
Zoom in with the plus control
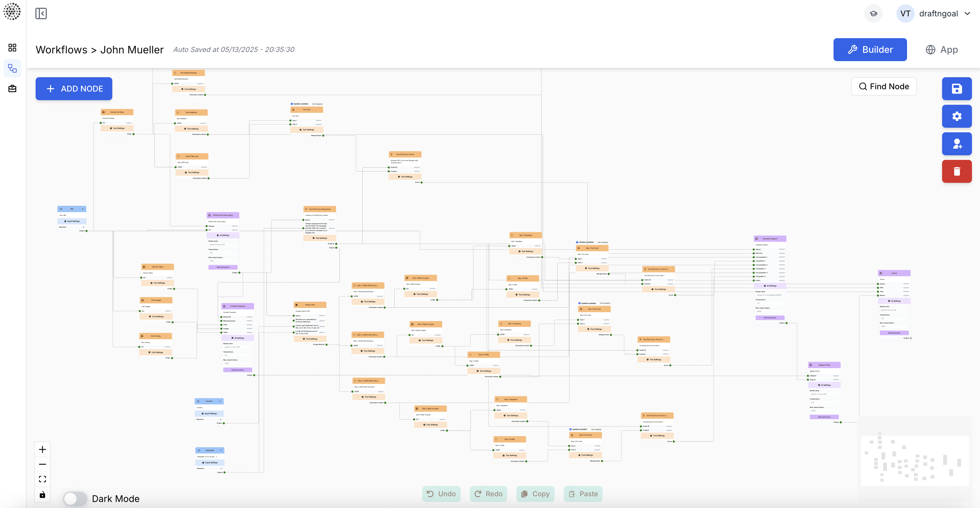pyautogui.click(x=42, y=449)
